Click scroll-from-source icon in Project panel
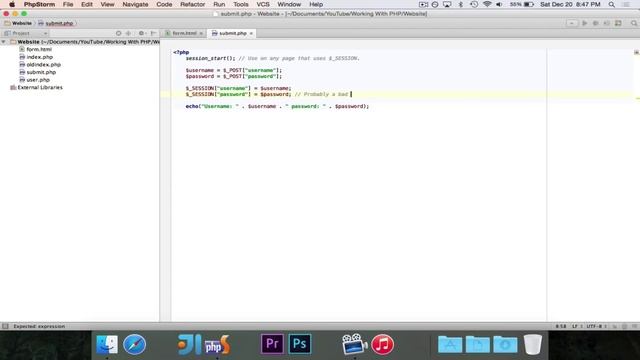640x360 pixels. click(118, 33)
